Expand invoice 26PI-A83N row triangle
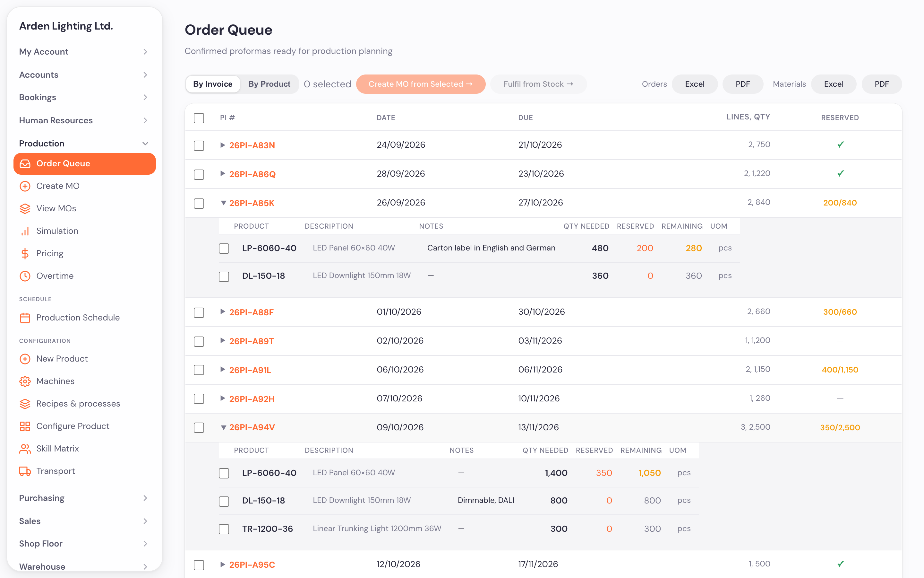The height and width of the screenshot is (578, 924). pos(223,145)
